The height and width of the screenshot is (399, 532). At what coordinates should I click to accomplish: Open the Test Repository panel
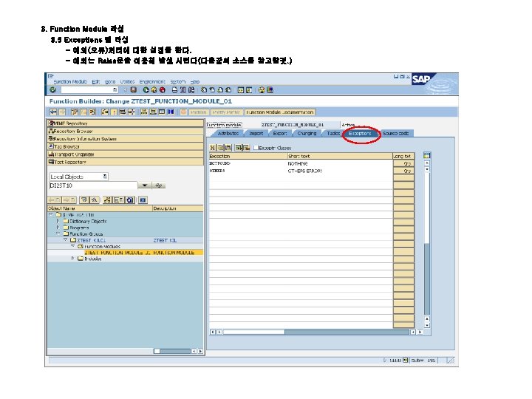click(x=125, y=162)
